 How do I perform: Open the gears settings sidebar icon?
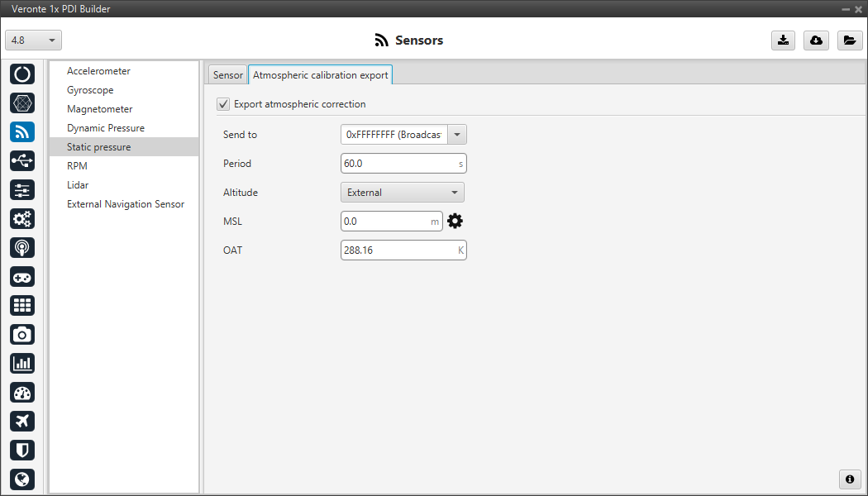pyautogui.click(x=22, y=219)
